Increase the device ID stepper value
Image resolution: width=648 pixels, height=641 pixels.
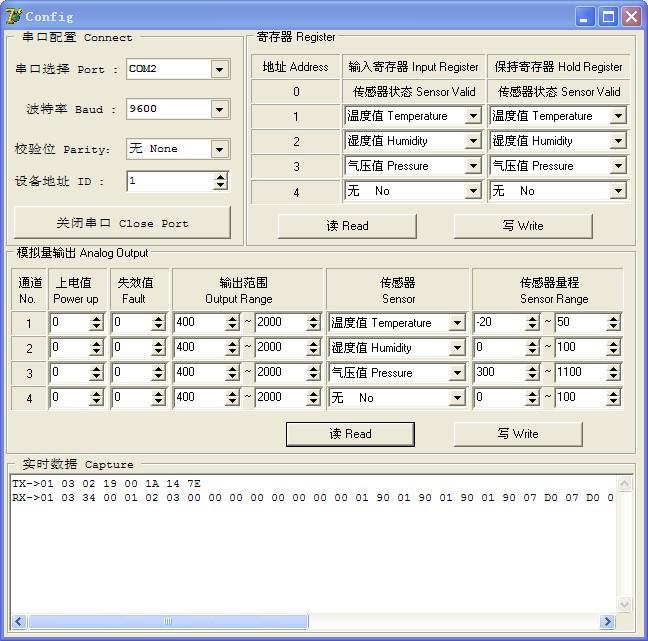point(221,177)
